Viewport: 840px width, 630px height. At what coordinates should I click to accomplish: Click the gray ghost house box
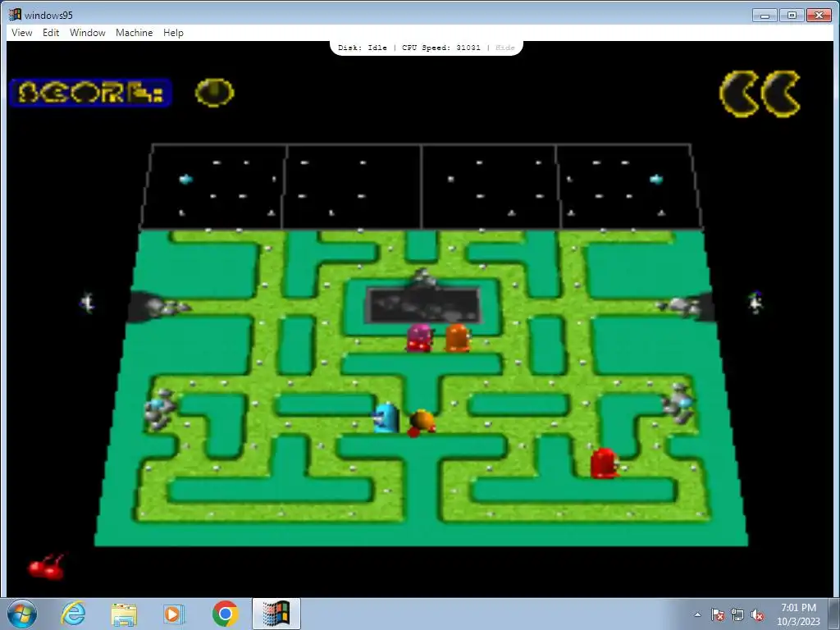[x=422, y=305]
